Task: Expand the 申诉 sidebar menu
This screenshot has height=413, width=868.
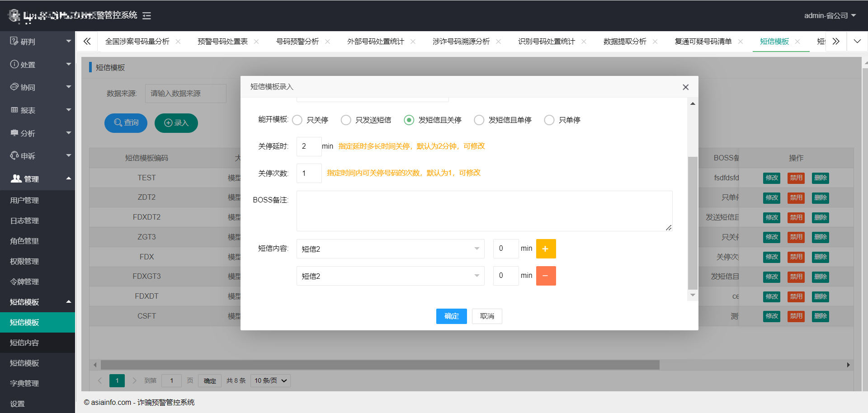Action: point(38,156)
